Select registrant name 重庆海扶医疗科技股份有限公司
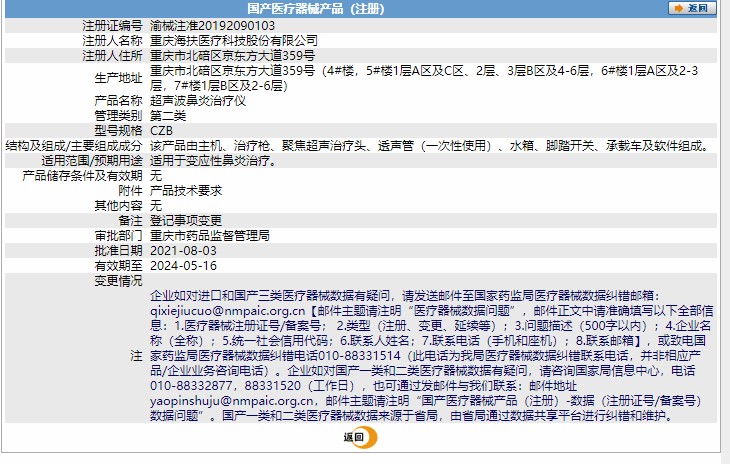Viewport: 730px width, 464px height. click(234, 40)
